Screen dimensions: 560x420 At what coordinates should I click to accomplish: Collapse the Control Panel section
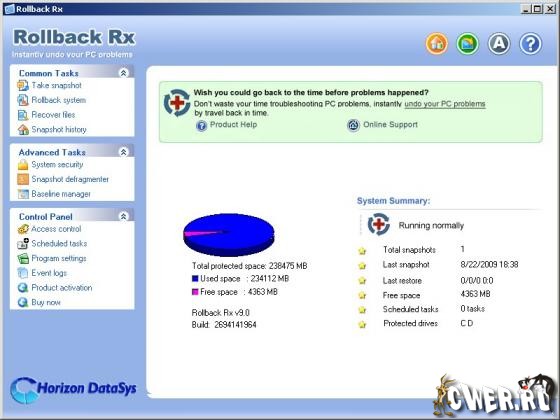(123, 216)
